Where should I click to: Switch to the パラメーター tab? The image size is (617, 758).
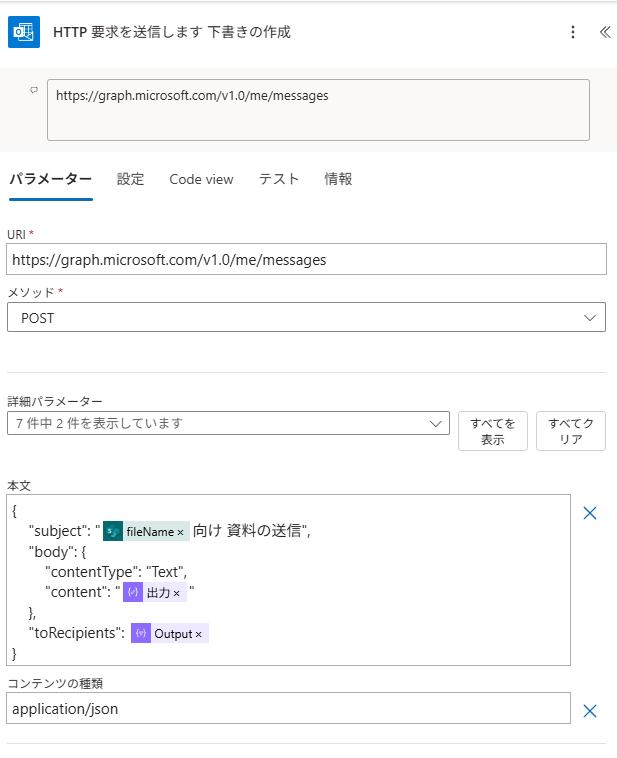pyautogui.click(x=51, y=179)
